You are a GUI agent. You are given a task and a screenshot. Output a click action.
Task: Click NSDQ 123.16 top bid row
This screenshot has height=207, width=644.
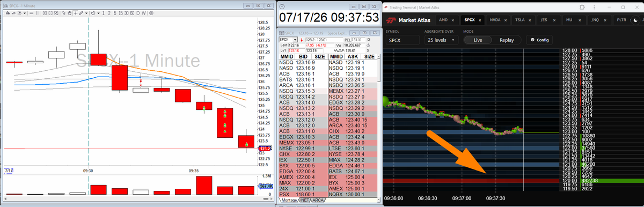click(303, 63)
